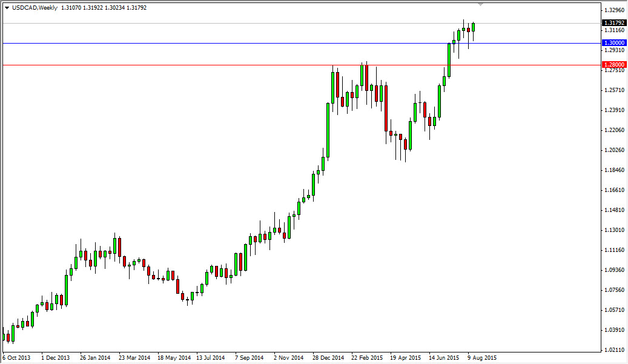Select the latest candlestick at the chart's right edge
This screenshot has height=364, width=628.
click(x=474, y=27)
